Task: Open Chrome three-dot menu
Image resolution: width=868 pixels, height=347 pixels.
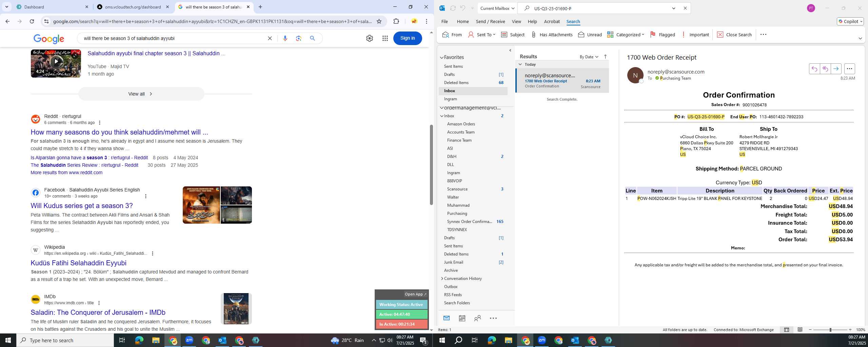Action: tap(427, 21)
